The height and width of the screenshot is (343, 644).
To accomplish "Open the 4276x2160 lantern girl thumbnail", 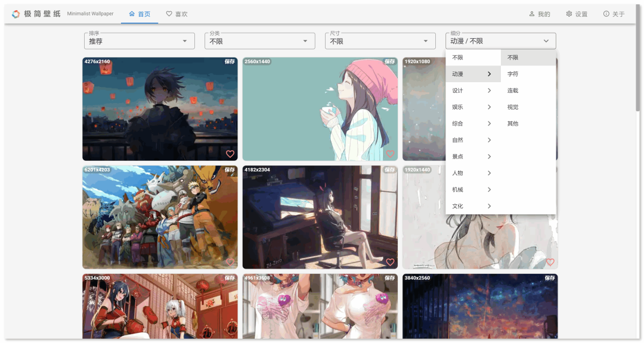I will (x=160, y=109).
